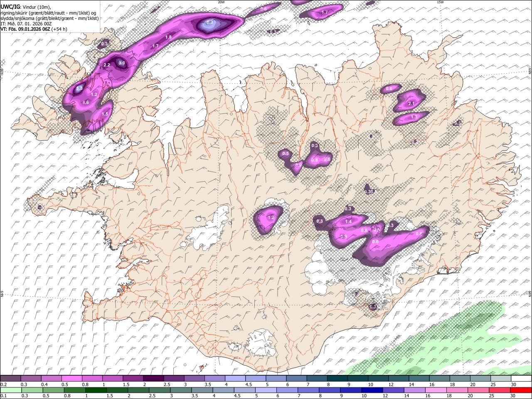Click the valid time 'VT: Fös. 09.01.2026 06Z (+54 h)'
Viewport: 532px width, 399px height.
[x=34, y=29]
